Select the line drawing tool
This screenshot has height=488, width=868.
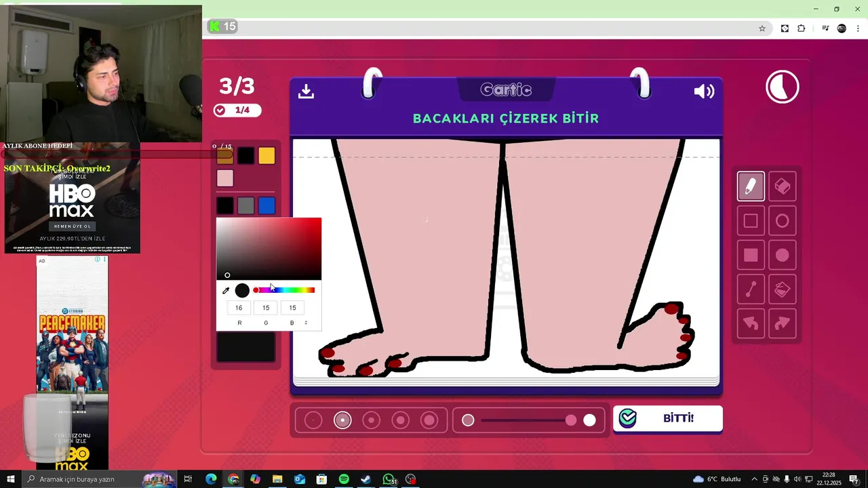tap(751, 290)
